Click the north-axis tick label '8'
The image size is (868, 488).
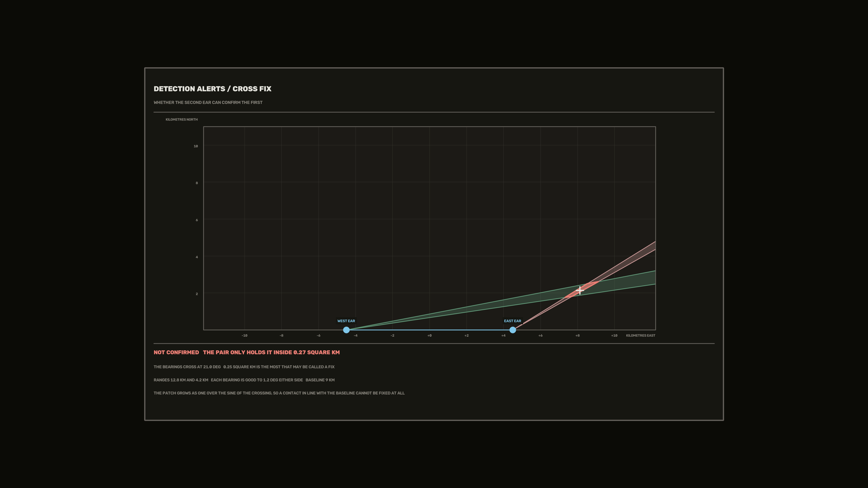tap(197, 183)
